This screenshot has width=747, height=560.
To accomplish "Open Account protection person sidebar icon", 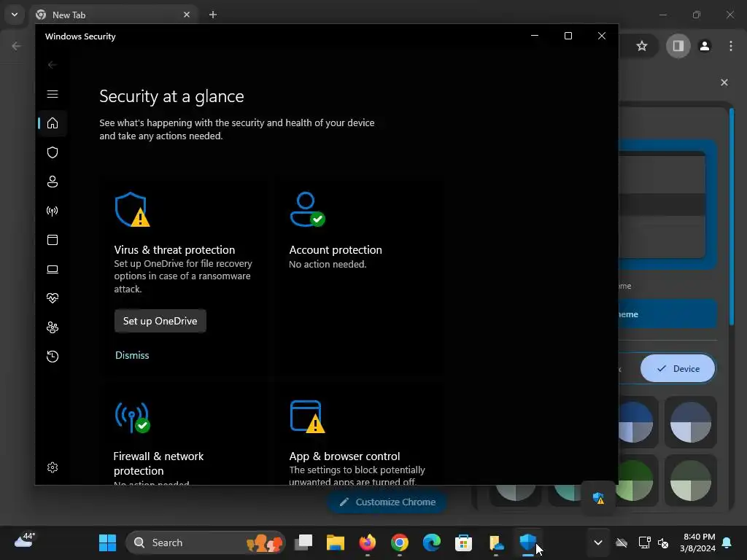I will pos(53,182).
